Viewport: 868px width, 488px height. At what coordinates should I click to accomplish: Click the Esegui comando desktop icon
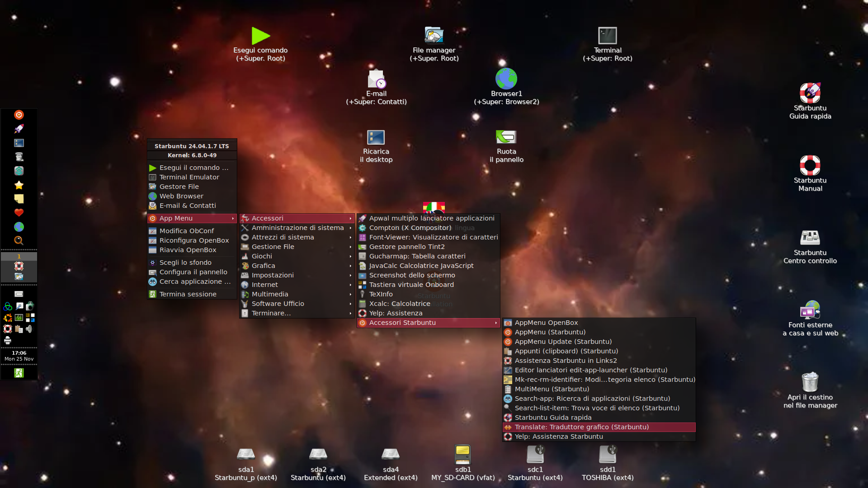pos(260,44)
